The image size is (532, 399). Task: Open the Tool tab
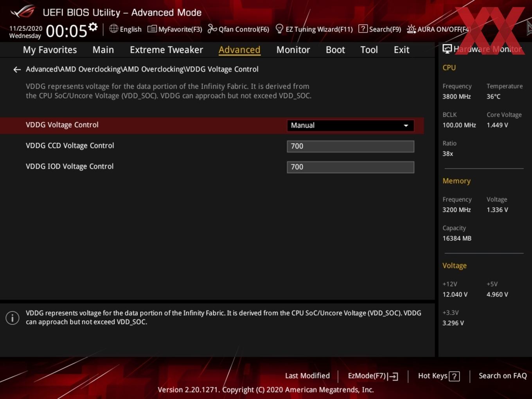pyautogui.click(x=369, y=50)
